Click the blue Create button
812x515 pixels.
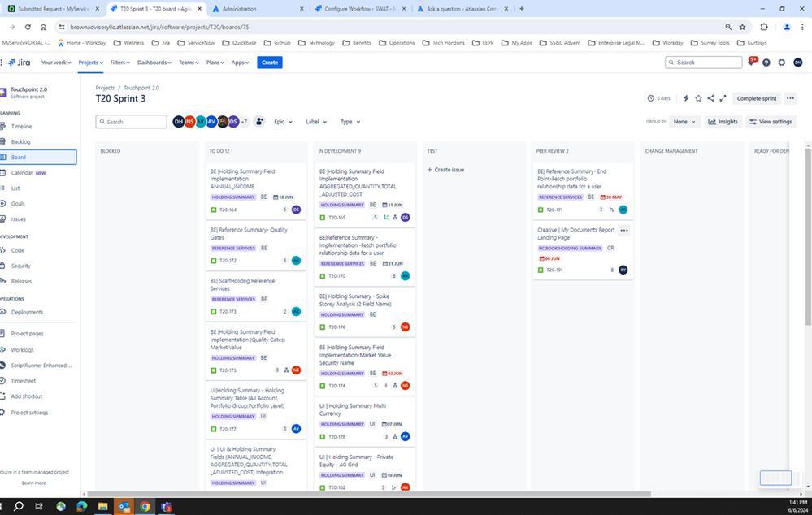(x=270, y=63)
